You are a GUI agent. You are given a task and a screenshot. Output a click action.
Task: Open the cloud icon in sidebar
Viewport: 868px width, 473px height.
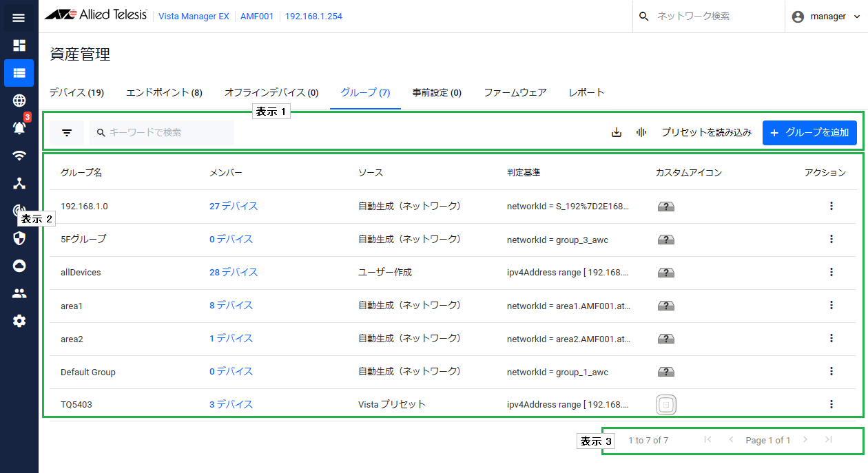(x=19, y=266)
